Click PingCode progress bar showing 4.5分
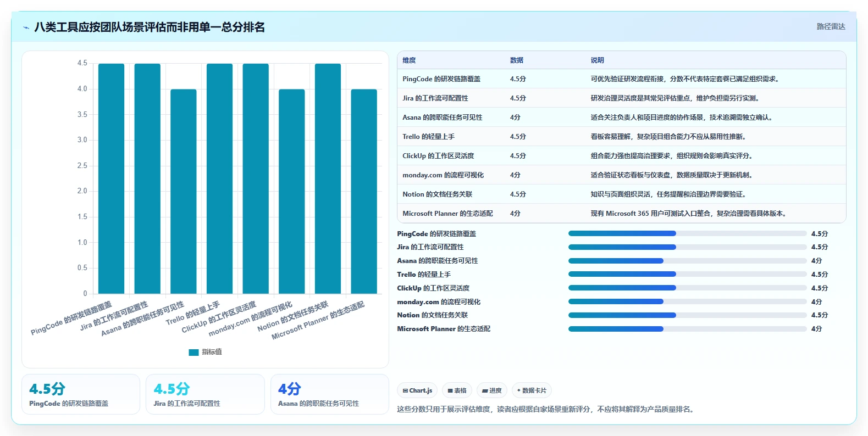The width and height of the screenshot is (868, 436). pyautogui.click(x=687, y=233)
